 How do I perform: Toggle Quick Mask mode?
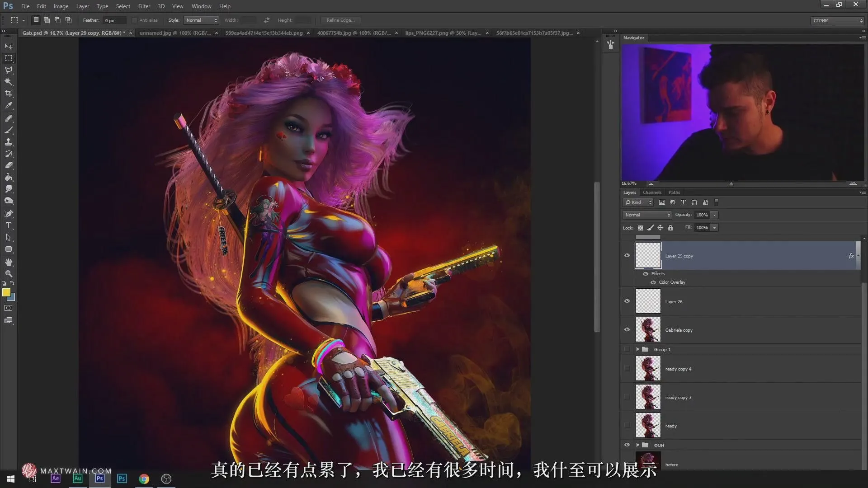point(9,308)
